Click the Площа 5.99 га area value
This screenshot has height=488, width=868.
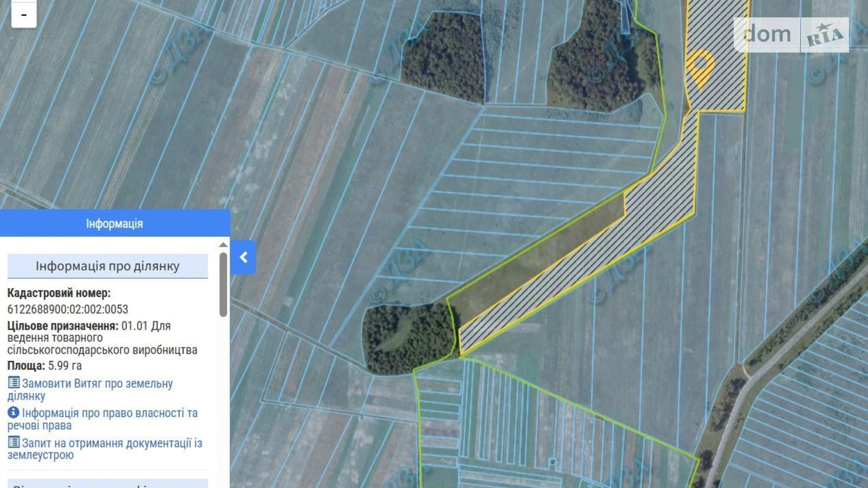pyautogui.click(x=65, y=366)
